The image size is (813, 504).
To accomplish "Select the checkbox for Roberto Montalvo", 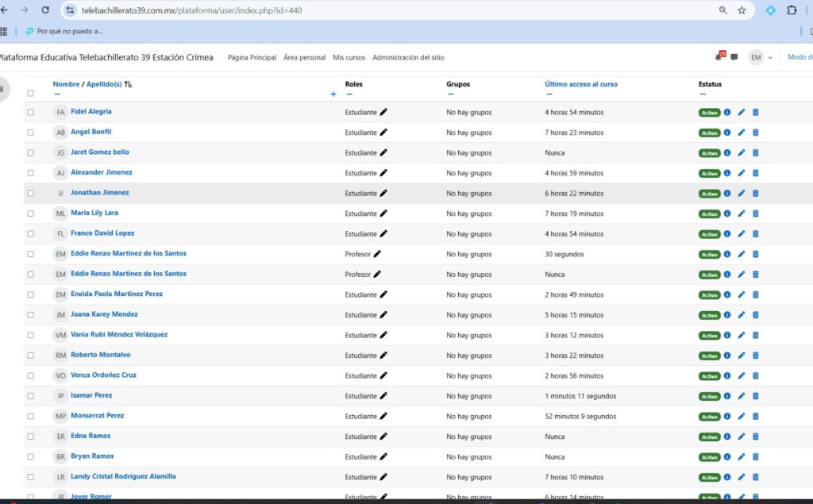I will tap(31, 356).
